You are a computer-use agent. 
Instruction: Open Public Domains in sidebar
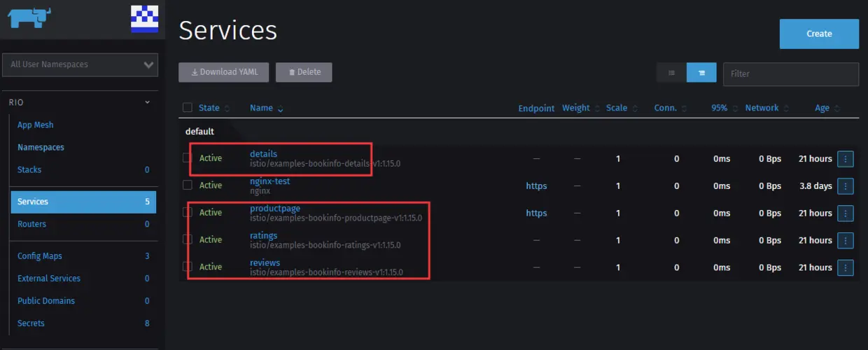46,301
